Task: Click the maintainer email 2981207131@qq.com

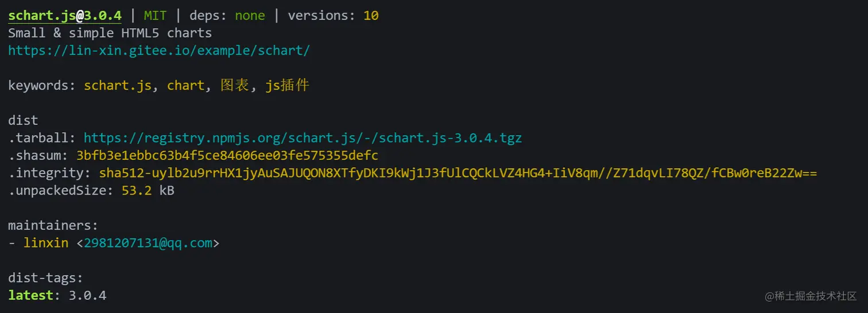Action: 148,243
